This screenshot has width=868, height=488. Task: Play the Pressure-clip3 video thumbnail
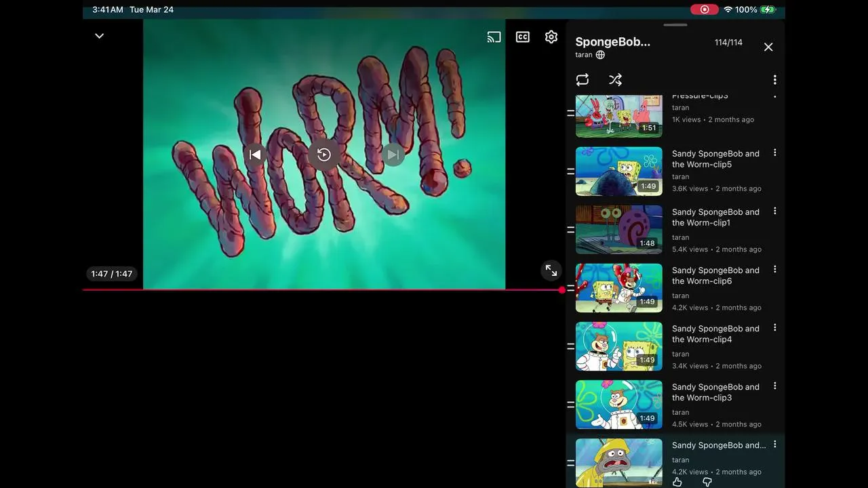point(619,116)
